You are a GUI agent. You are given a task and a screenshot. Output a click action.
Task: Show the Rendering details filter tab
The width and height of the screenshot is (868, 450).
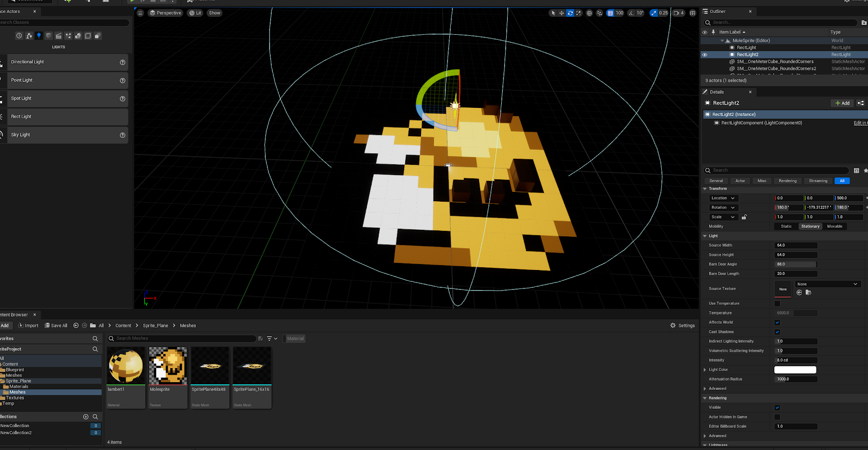click(788, 181)
